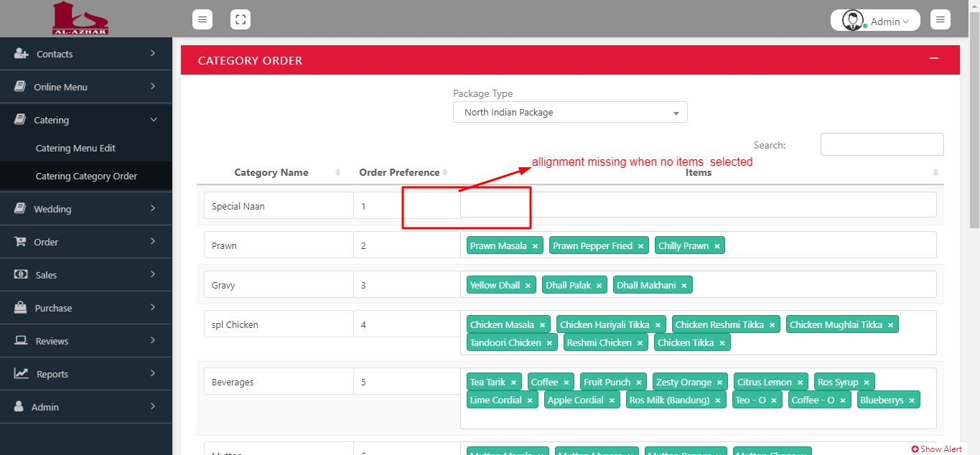Toggle fullscreen mode icon
This screenshot has width=980, height=455.
[241, 19]
